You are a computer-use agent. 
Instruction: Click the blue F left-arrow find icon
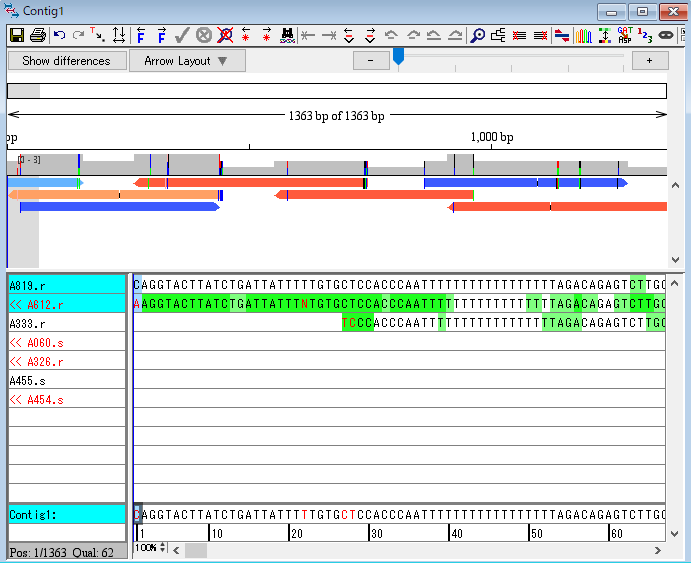[x=141, y=35]
